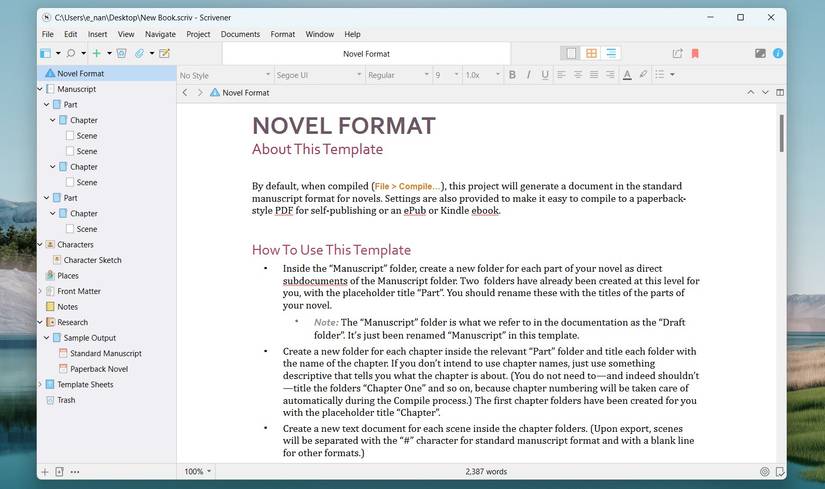Open the Compile export icon
Image resolution: width=825 pixels, height=489 pixels.
[677, 53]
